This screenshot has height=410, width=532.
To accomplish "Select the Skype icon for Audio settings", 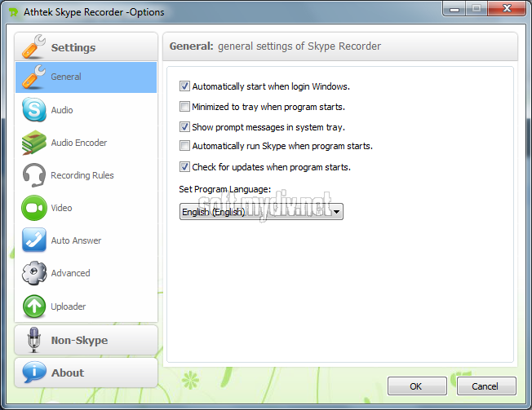I will click(34, 109).
